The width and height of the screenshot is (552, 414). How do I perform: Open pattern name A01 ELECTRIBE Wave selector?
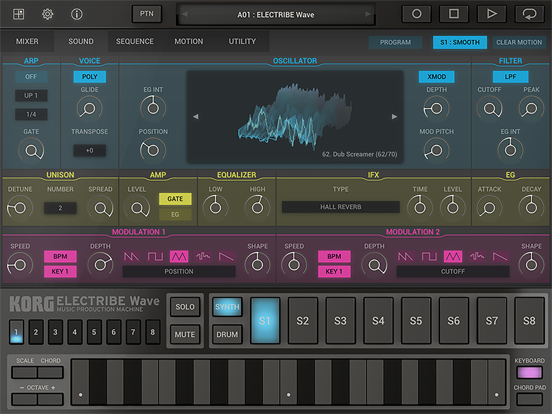click(276, 14)
